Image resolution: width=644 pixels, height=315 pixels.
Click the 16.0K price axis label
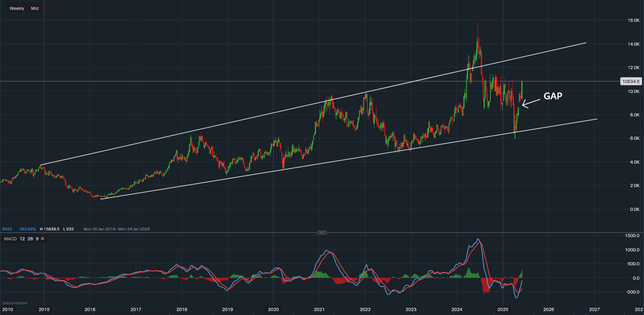tap(633, 20)
